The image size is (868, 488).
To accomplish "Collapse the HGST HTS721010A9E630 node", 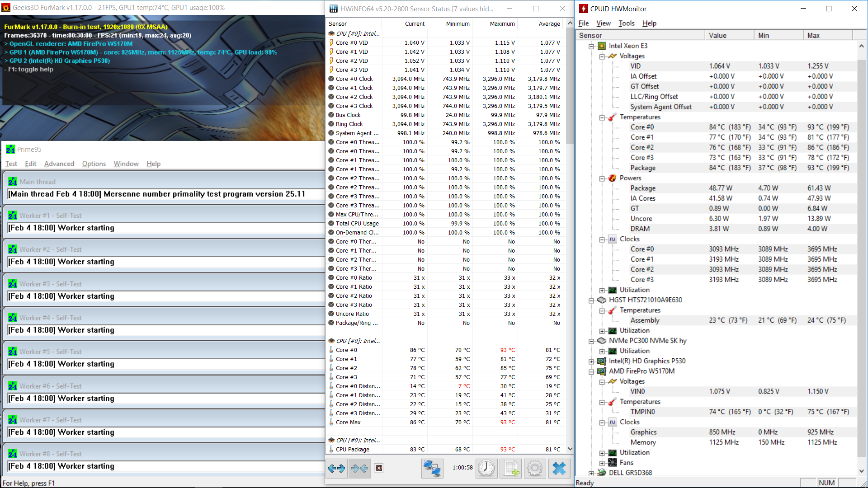I will pyautogui.click(x=591, y=300).
